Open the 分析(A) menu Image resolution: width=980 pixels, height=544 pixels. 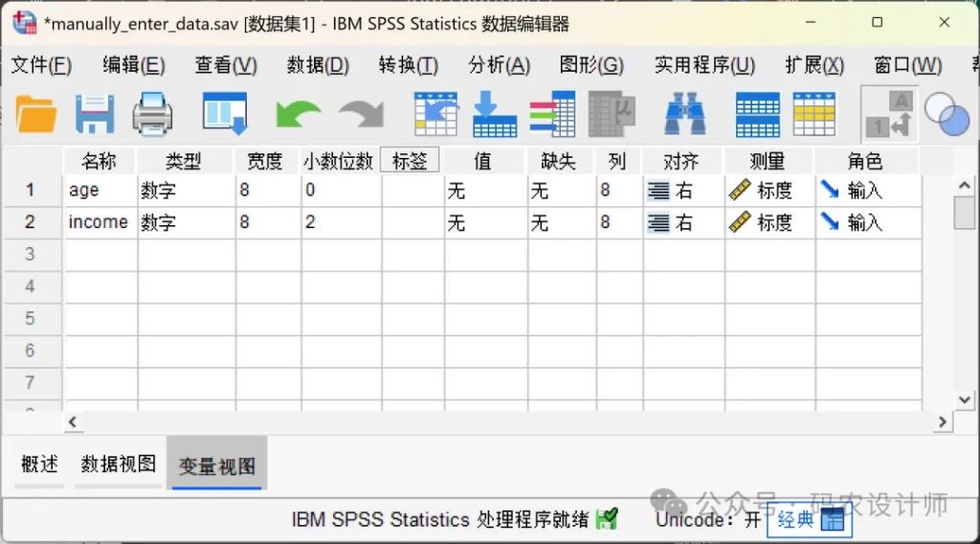(x=499, y=65)
